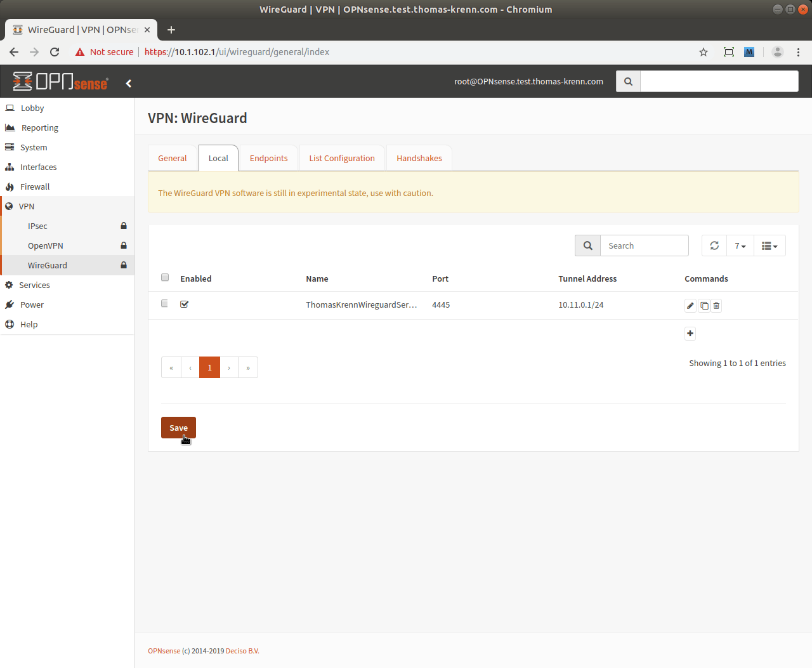Open the Handshakes tab
Image resolution: width=812 pixels, height=668 pixels.
[x=419, y=158]
